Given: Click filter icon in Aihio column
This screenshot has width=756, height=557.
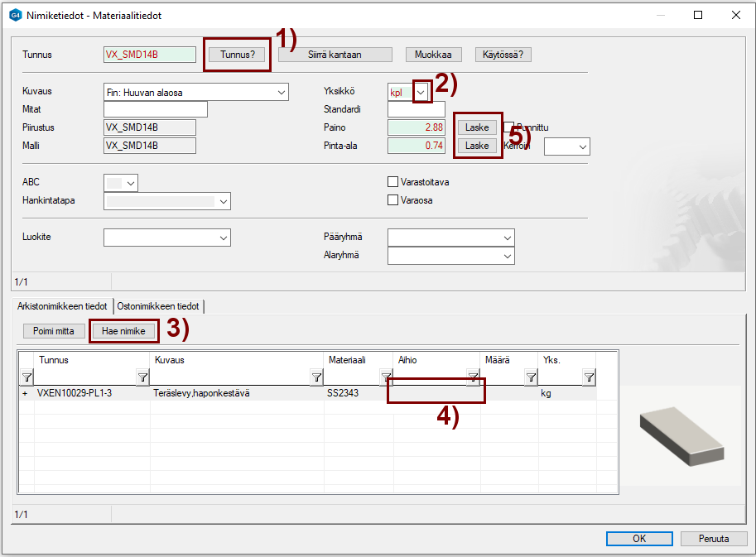Looking at the screenshot, I should click(473, 378).
